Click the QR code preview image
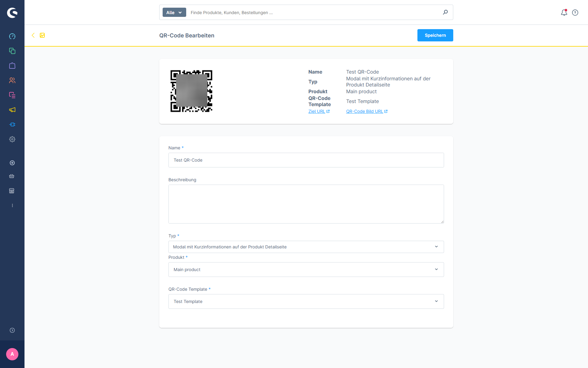This screenshot has height=368, width=588. click(x=191, y=91)
